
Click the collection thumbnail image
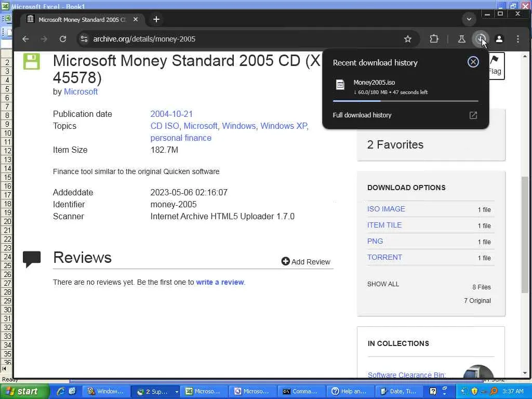pos(478,371)
